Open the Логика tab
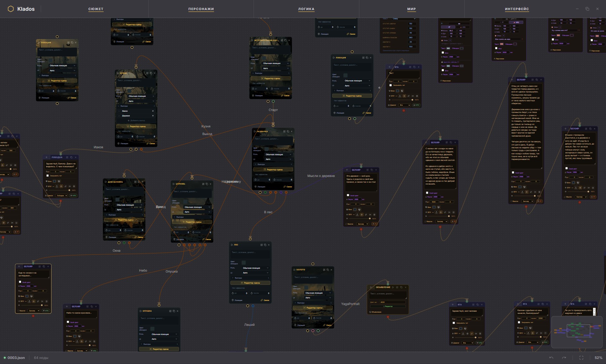This screenshot has width=606, height=364. tap(306, 9)
